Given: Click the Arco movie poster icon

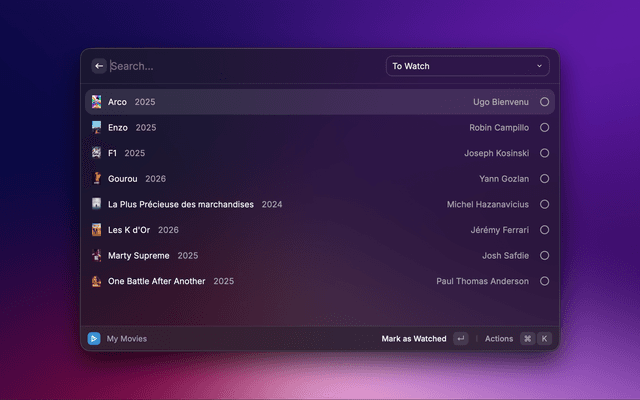Looking at the screenshot, I should click(x=97, y=102).
